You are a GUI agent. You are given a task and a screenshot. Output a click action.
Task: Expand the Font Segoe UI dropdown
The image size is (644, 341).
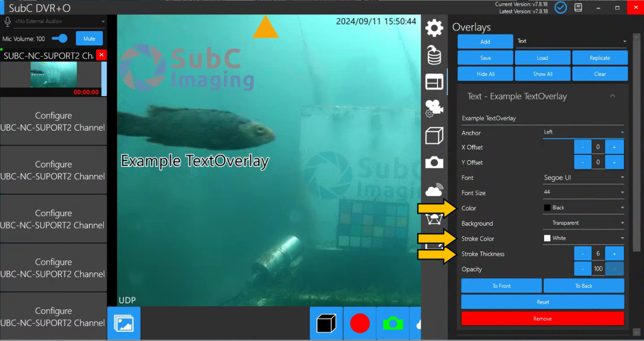583,178
